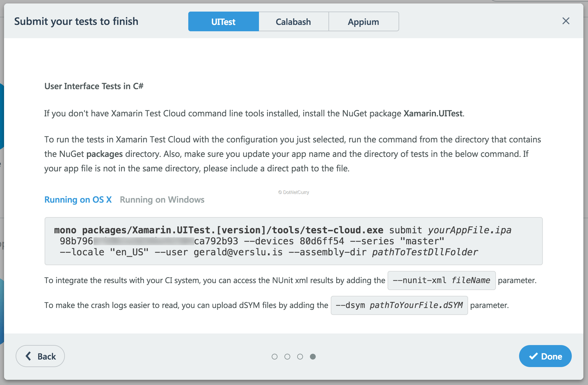588x385 pixels.
Task: Click the --dsym pathToYourFile.dSYM parameter box
Action: (399, 305)
